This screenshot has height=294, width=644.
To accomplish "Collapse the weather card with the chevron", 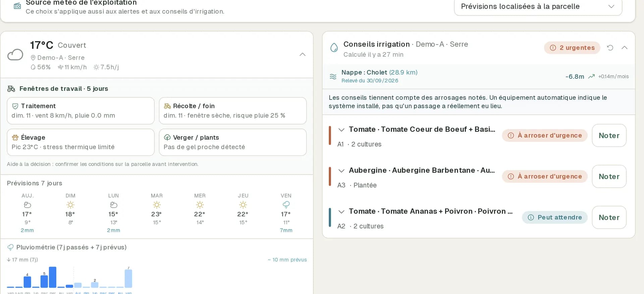I will pos(303,55).
